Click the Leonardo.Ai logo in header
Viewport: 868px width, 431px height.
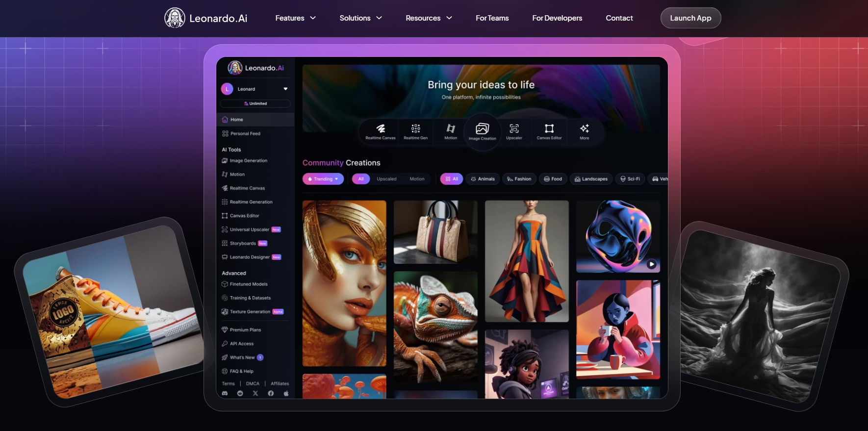tap(206, 18)
